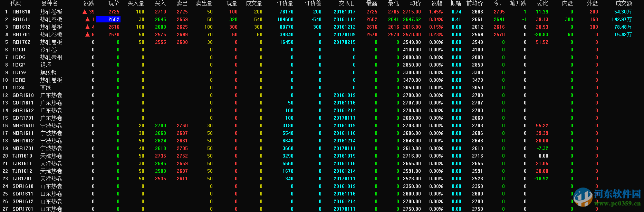Select the 1DRB row code
This screenshot has width=644, height=212.
click(x=19, y=80)
